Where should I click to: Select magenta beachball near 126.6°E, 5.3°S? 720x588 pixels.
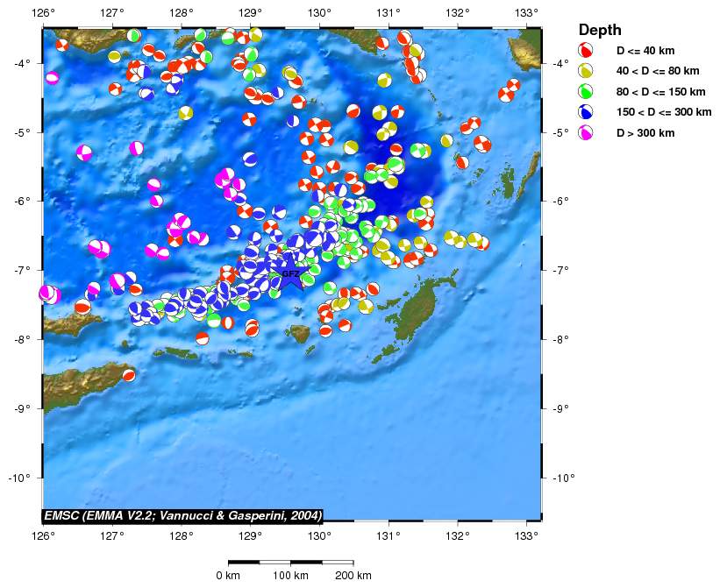point(84,152)
